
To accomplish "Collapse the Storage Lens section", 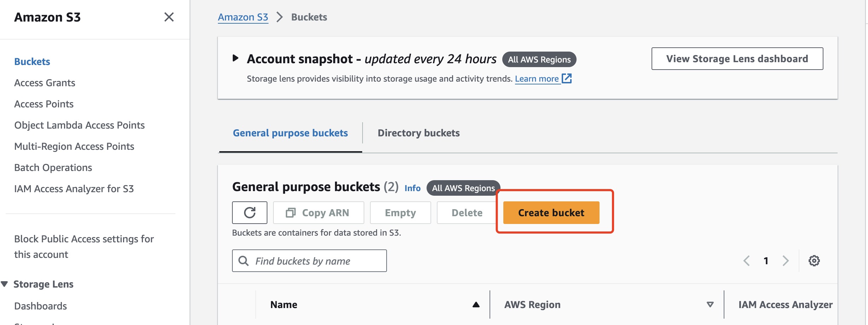I will pyautogui.click(x=5, y=284).
